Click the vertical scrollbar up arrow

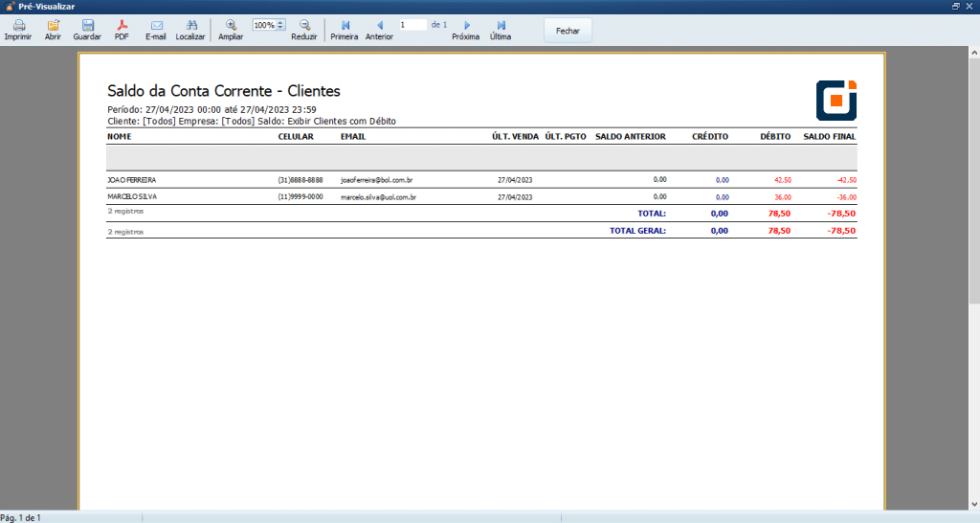(974, 53)
